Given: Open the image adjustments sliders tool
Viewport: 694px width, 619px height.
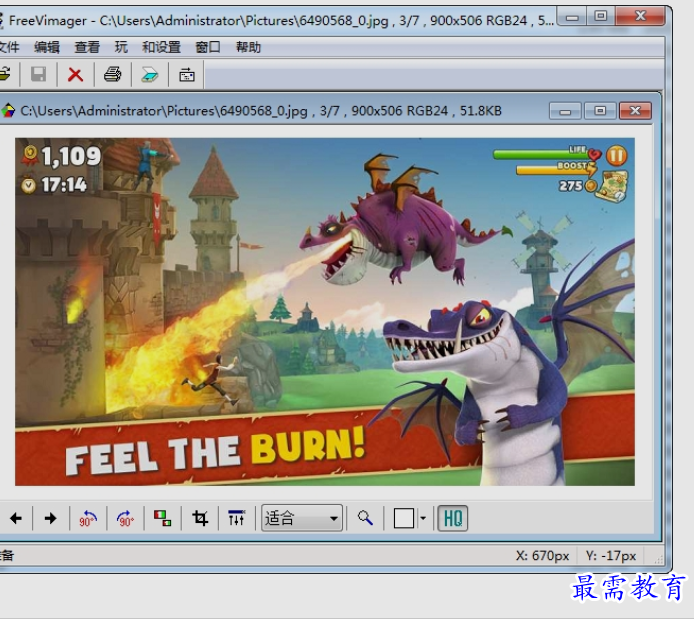Looking at the screenshot, I should [236, 518].
